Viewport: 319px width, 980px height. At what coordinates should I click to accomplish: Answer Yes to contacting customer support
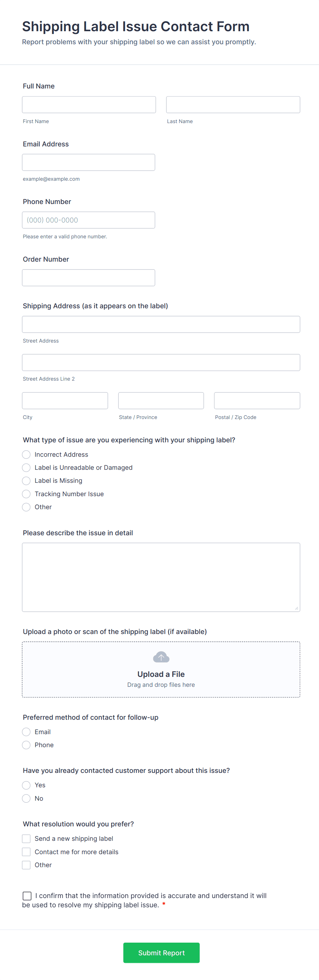(26, 785)
